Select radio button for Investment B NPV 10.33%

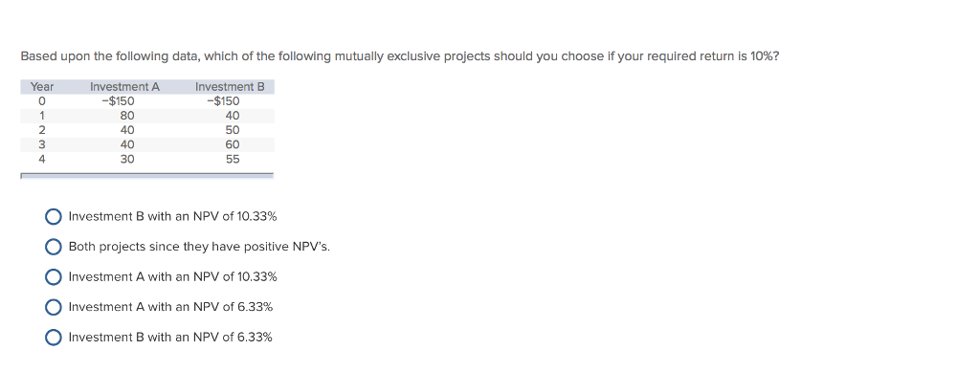(54, 216)
